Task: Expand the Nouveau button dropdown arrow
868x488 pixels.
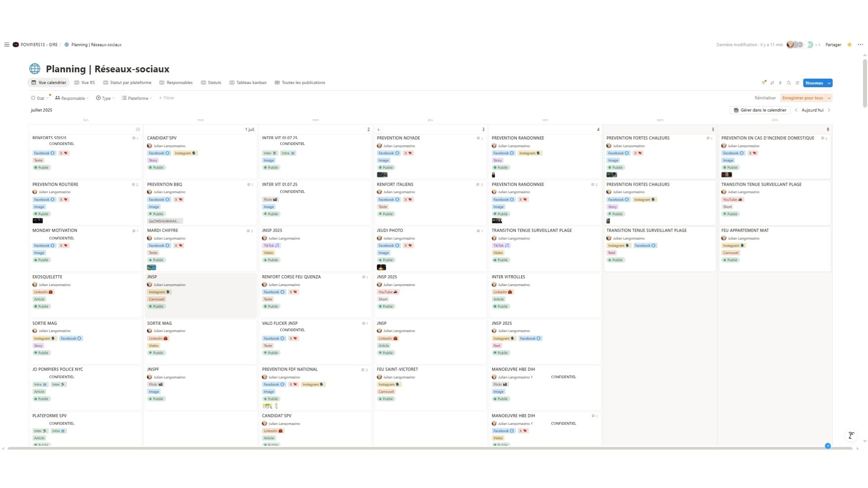Action: (829, 83)
